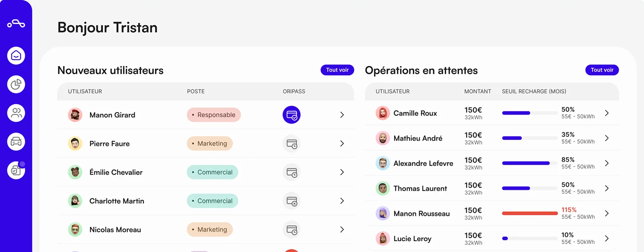Open Lucie Leroy's operation chevron
Viewport: 644px width, 252px height.
pyautogui.click(x=607, y=239)
